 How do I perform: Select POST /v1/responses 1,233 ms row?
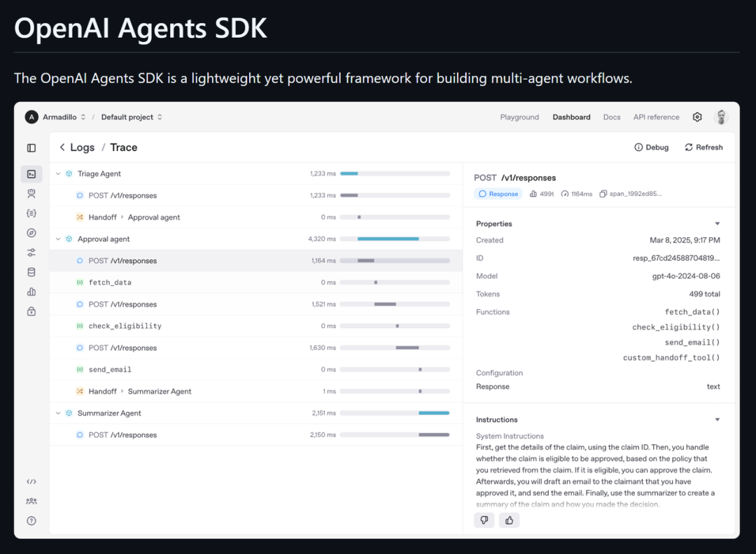pyautogui.click(x=256, y=196)
